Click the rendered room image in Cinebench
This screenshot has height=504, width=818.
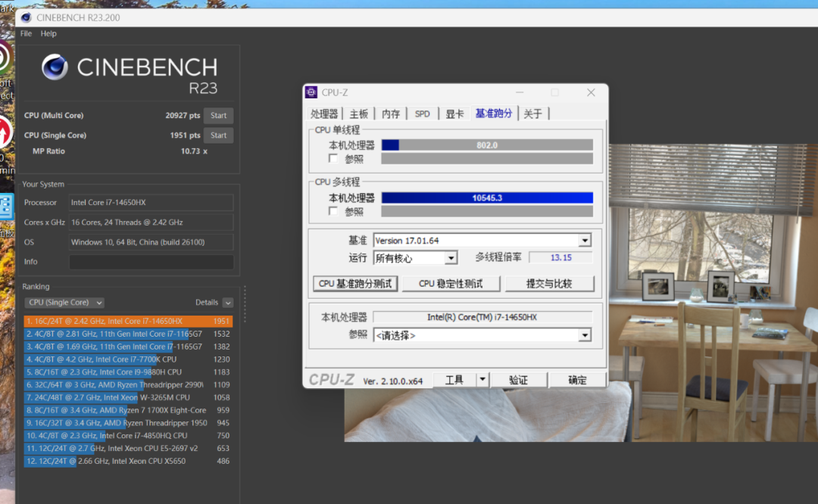click(x=581, y=293)
